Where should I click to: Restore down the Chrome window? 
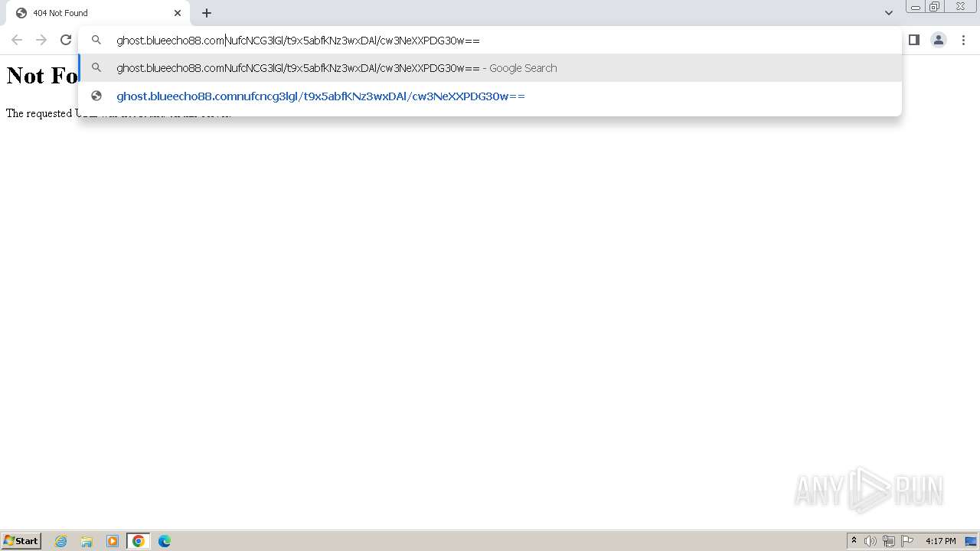pos(935,7)
